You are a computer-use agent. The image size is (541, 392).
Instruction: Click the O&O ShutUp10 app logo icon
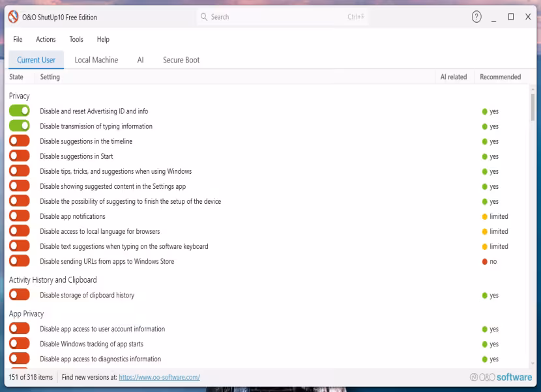pyautogui.click(x=13, y=17)
